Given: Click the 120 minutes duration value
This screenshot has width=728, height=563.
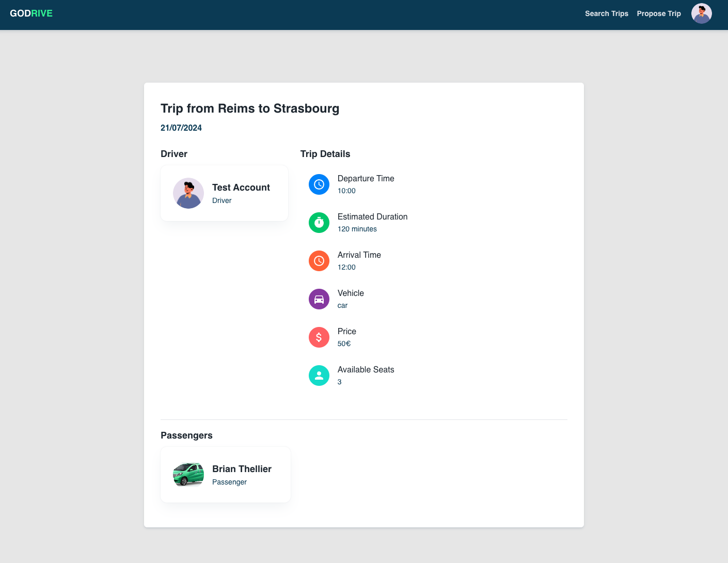Looking at the screenshot, I should coord(357,229).
